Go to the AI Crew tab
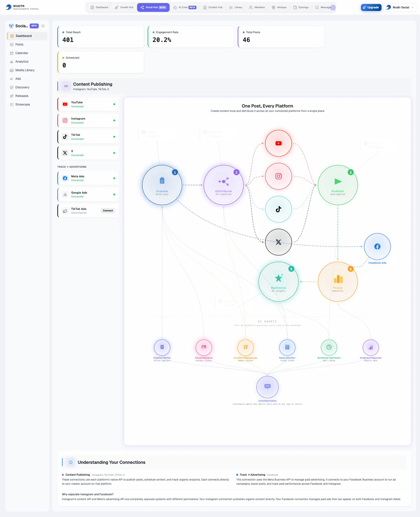The width and height of the screenshot is (420, 517). click(185, 7)
